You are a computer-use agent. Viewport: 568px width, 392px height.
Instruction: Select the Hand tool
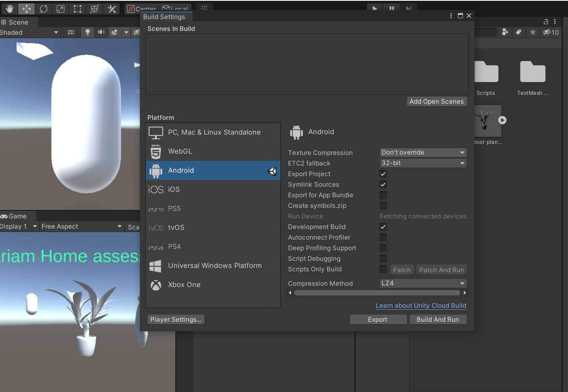[x=9, y=9]
